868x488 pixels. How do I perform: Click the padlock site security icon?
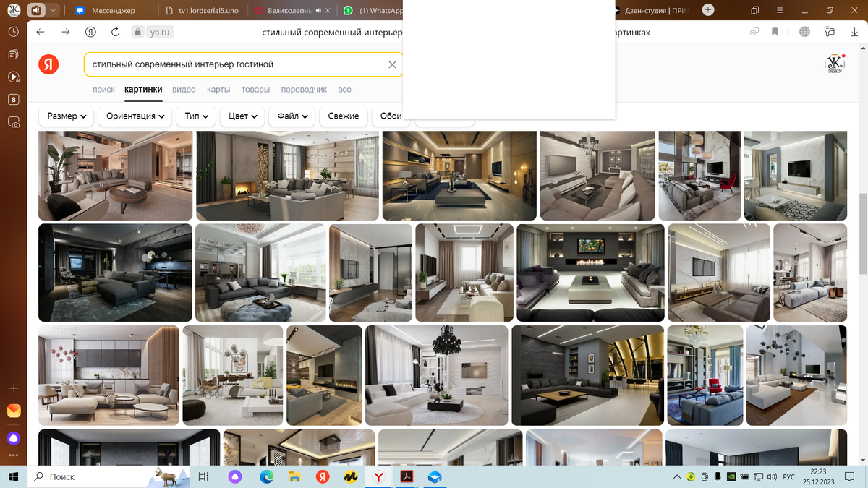pyautogui.click(x=137, y=32)
